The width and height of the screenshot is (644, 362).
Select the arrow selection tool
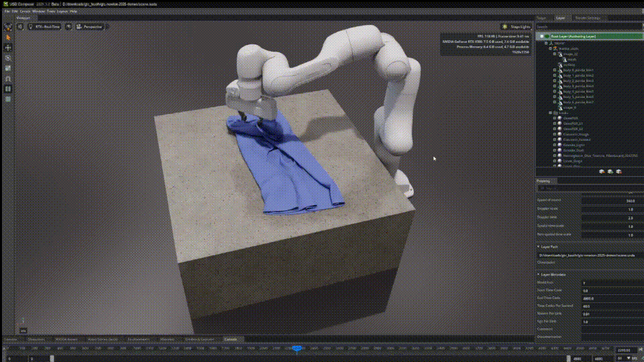click(x=8, y=38)
